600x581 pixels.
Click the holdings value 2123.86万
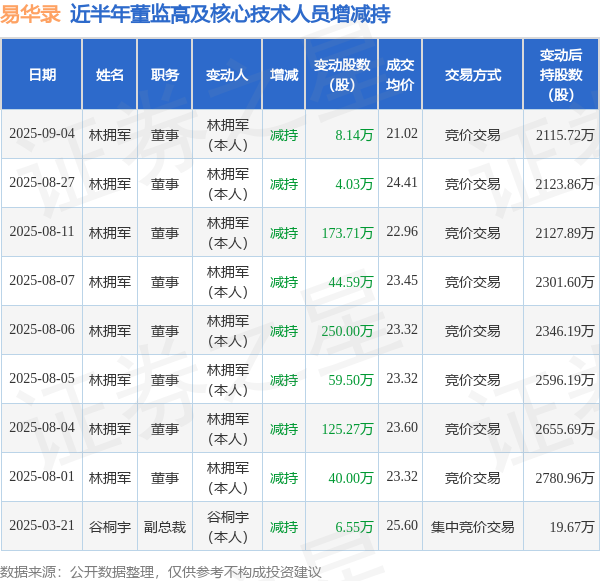click(565, 184)
